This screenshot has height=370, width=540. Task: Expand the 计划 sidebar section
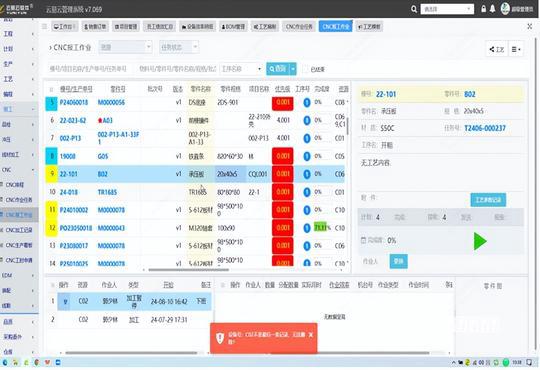click(19, 49)
